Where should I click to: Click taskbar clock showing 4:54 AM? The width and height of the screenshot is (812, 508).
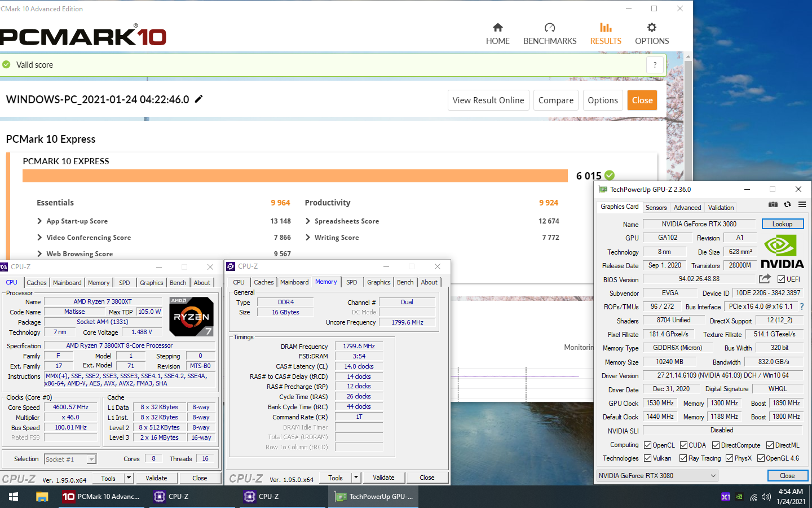coord(791,497)
